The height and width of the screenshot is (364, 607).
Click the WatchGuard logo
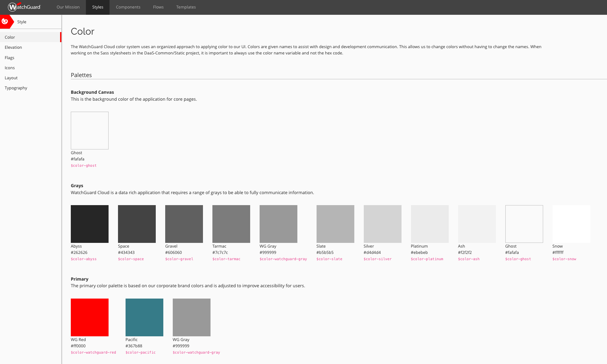click(x=24, y=7)
